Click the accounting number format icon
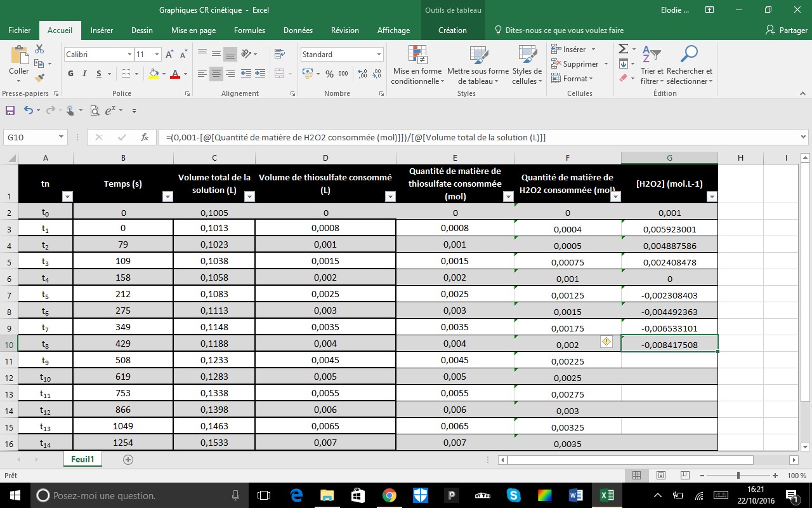Screen dimensions: 812x508 pos(308,74)
